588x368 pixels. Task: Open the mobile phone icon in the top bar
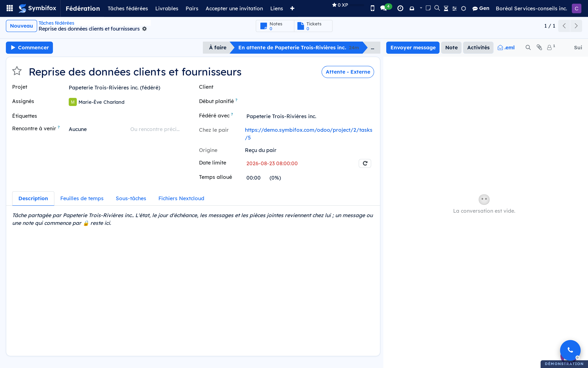point(372,8)
